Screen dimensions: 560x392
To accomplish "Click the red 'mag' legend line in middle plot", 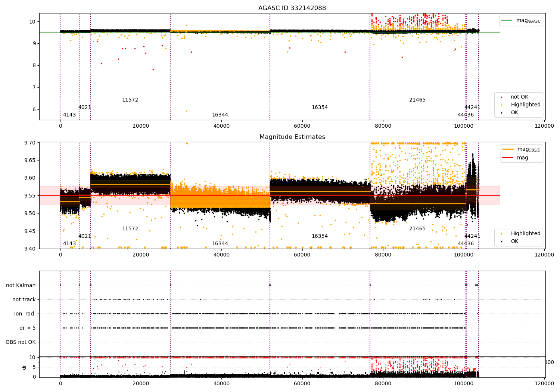I will 508,158.
